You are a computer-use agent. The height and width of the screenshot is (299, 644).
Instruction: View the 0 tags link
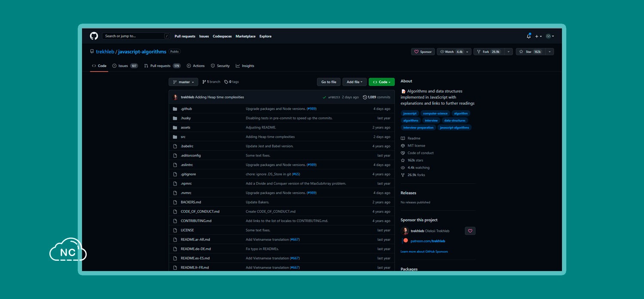coord(232,82)
